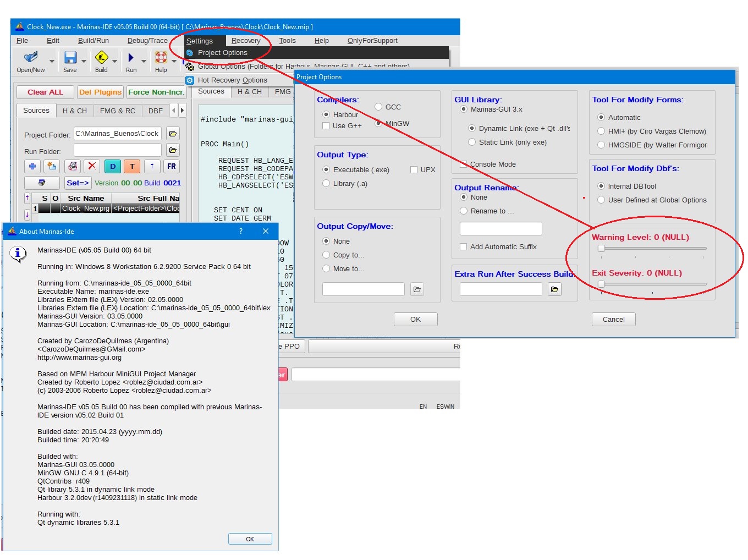Browse Output Copy/Move folder icon

coord(417,289)
